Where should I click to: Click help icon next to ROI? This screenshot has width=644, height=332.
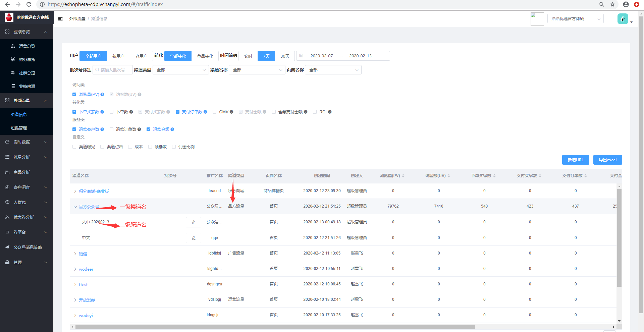click(x=330, y=112)
